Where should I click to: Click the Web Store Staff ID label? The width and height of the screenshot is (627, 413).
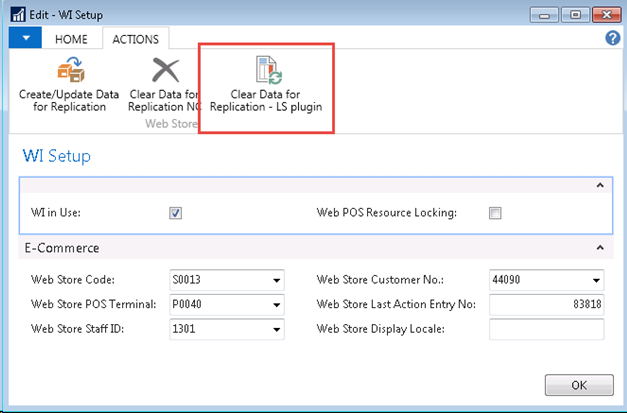78,329
